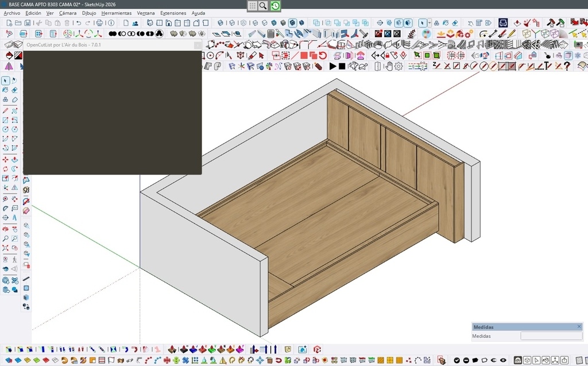Switch to the Front standard view
Screen dimensions: 588x366
[x=169, y=23]
